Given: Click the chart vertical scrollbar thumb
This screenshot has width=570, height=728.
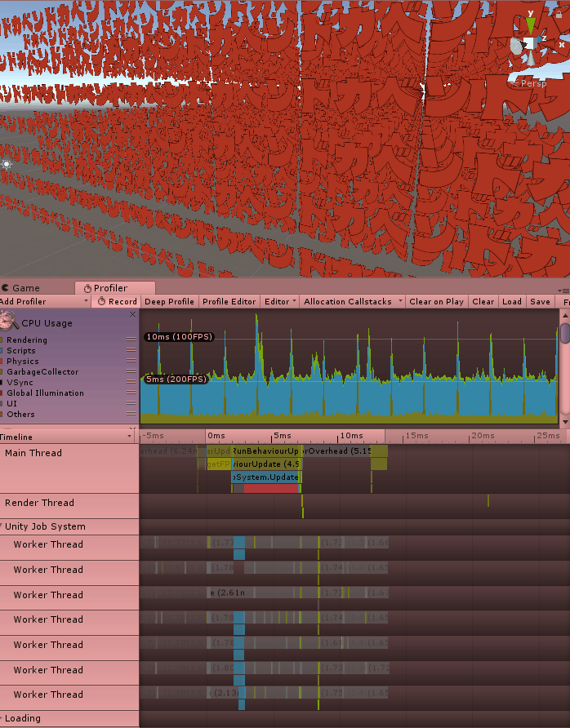Looking at the screenshot, I should pos(565,333).
